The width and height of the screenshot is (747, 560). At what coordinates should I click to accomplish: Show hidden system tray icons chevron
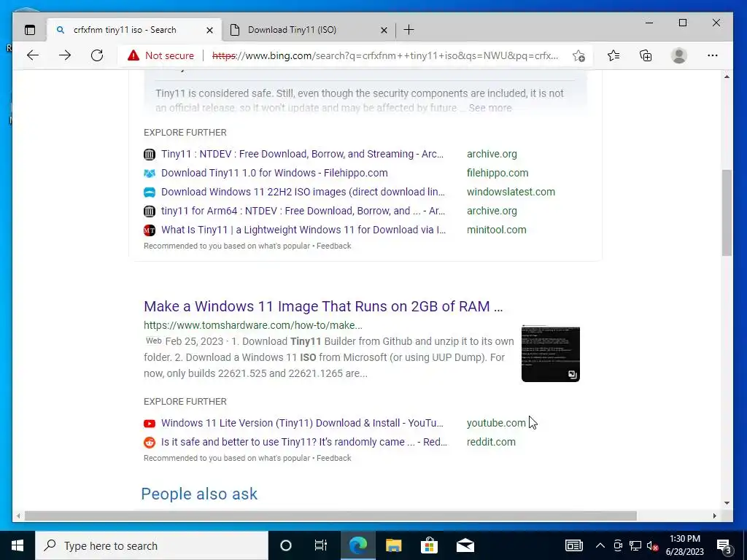600,545
